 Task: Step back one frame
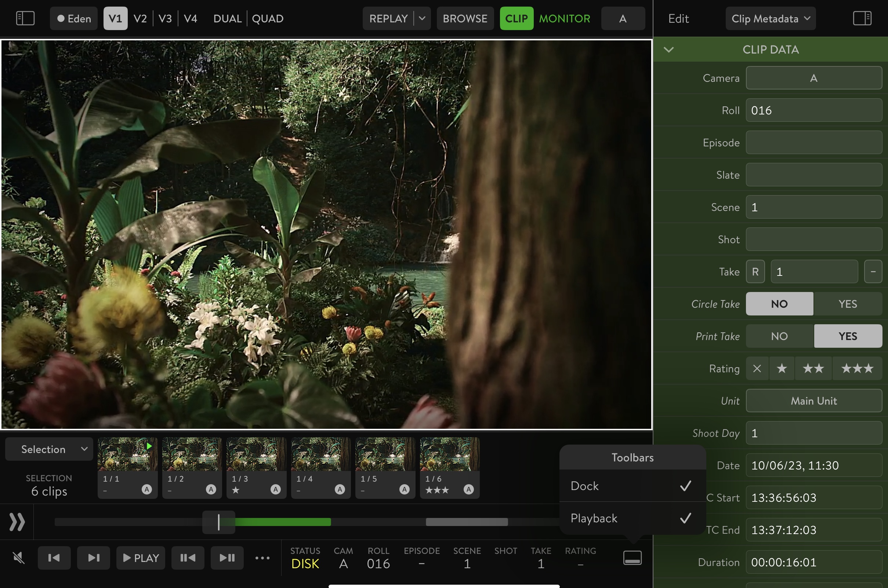click(188, 558)
